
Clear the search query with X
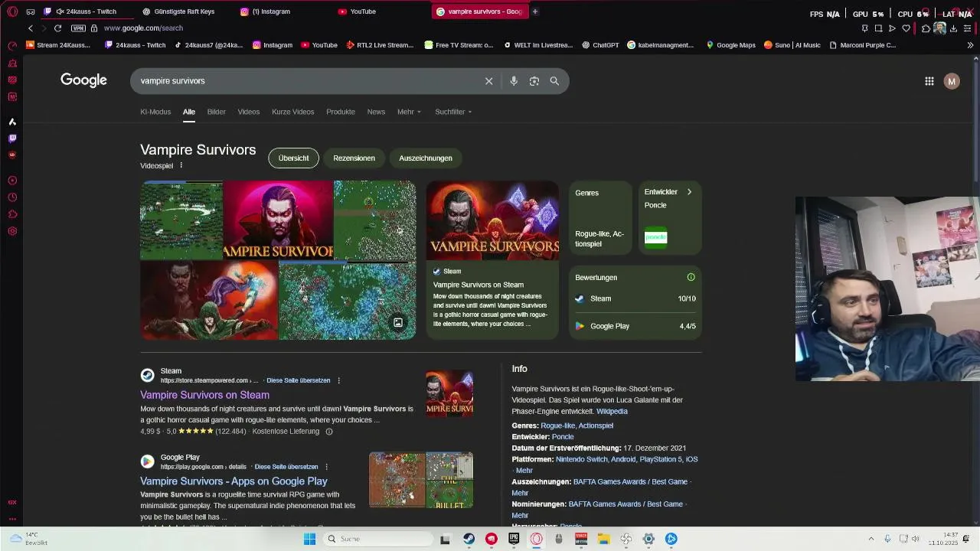[x=488, y=81]
